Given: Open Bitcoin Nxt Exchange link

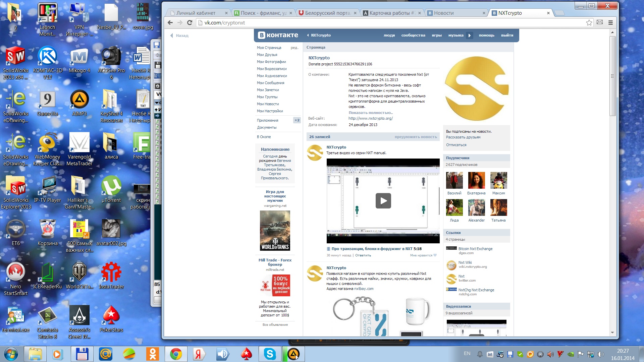Looking at the screenshot, I should click(x=475, y=249).
